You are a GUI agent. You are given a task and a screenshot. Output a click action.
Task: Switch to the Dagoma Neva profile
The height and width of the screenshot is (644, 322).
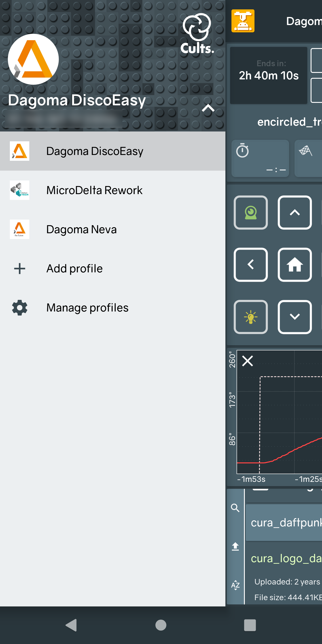pos(112,229)
